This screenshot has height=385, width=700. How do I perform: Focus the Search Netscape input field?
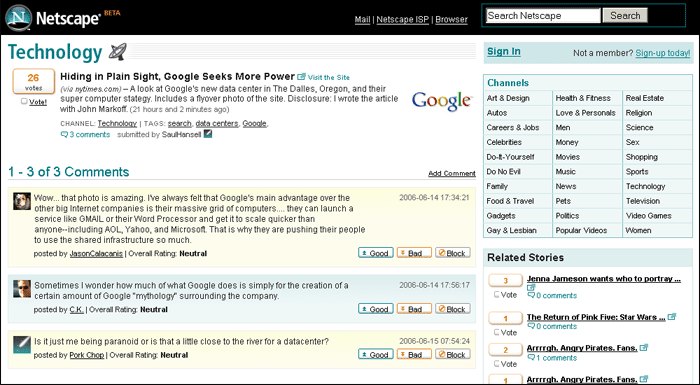543,16
